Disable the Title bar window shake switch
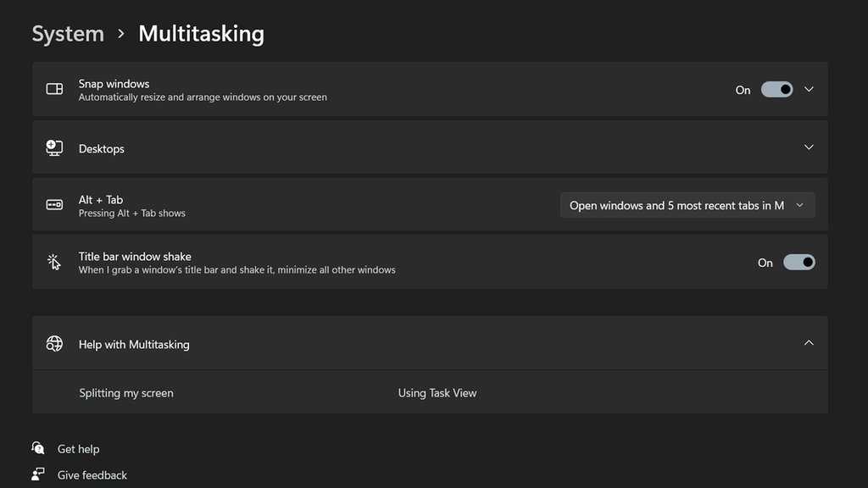 pyautogui.click(x=798, y=263)
